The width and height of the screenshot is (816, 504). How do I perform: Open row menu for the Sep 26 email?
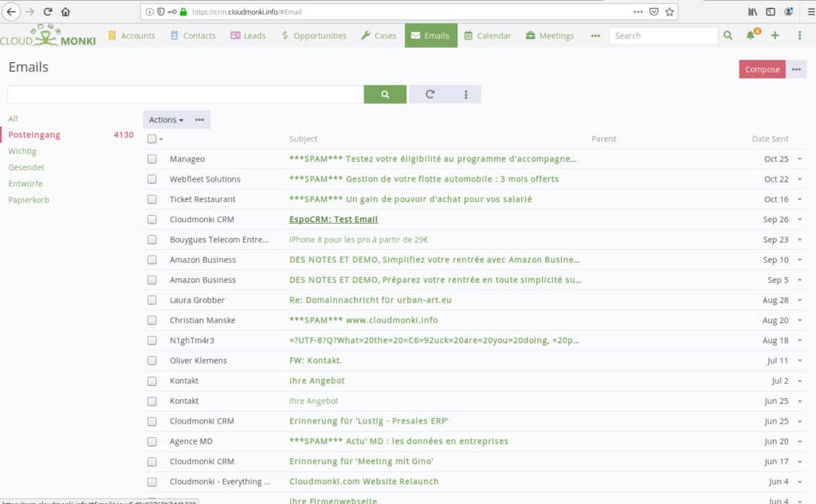(x=799, y=220)
